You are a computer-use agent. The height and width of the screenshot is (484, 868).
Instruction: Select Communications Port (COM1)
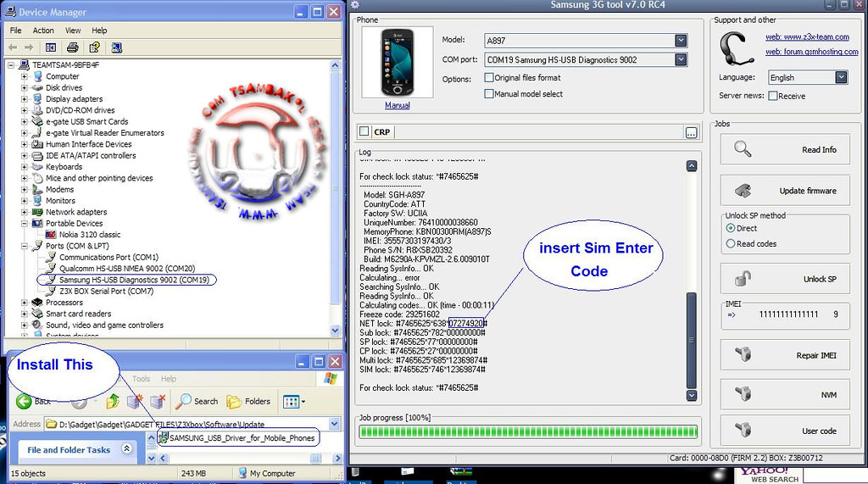(108, 257)
